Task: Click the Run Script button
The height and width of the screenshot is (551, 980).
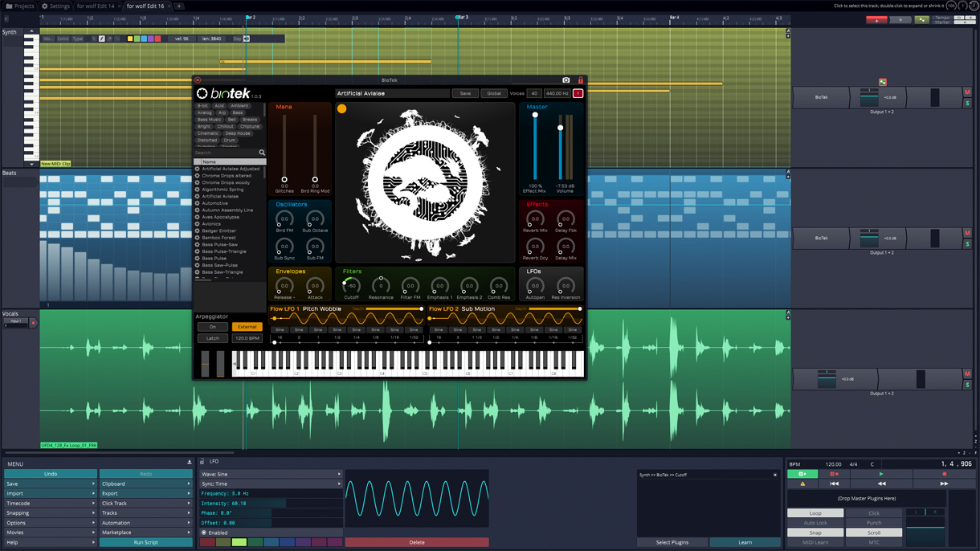Action: pyautogui.click(x=146, y=542)
